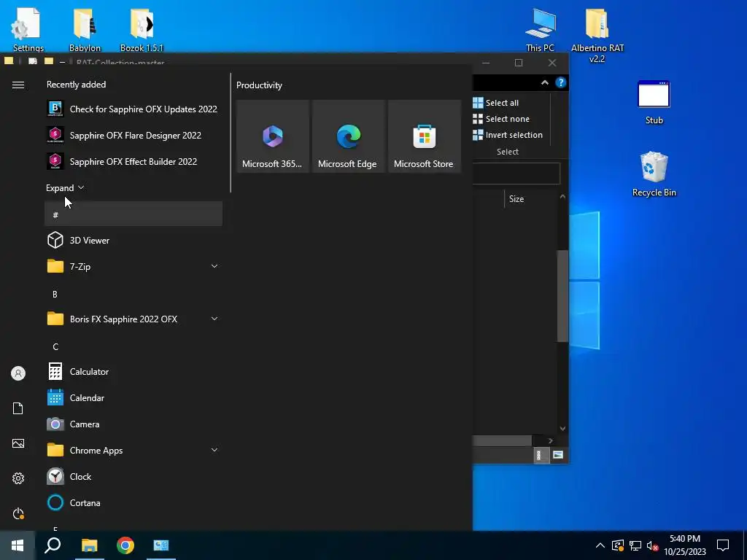This screenshot has width=747, height=560.
Task: Expand Boris FX Sapphire 2022 OFX folder
Action: [x=214, y=319]
